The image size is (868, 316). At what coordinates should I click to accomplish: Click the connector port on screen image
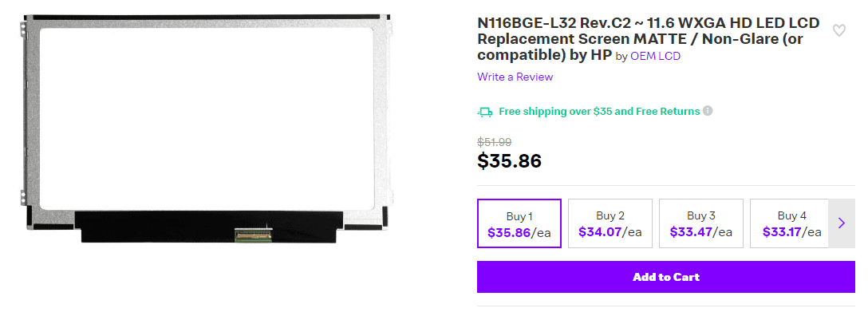[x=254, y=234]
